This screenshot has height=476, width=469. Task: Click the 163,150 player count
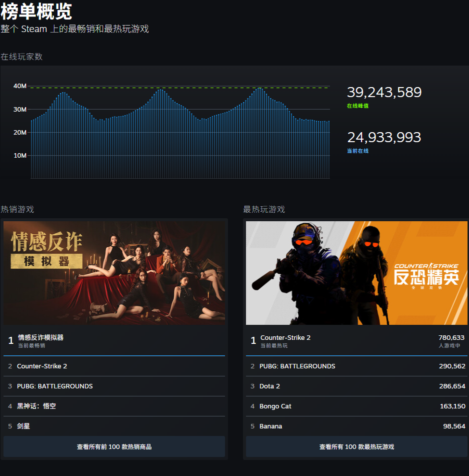[x=452, y=406]
